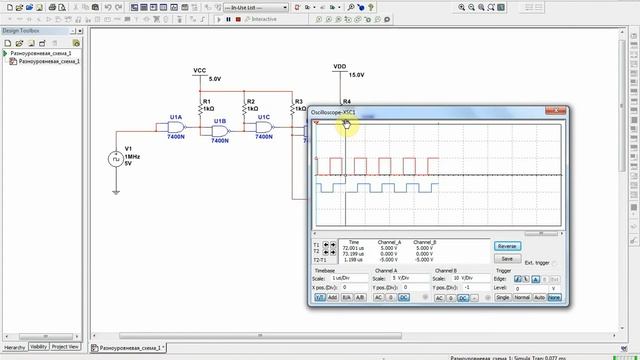
Task: Choose Normal trigger mode
Action: (522, 298)
